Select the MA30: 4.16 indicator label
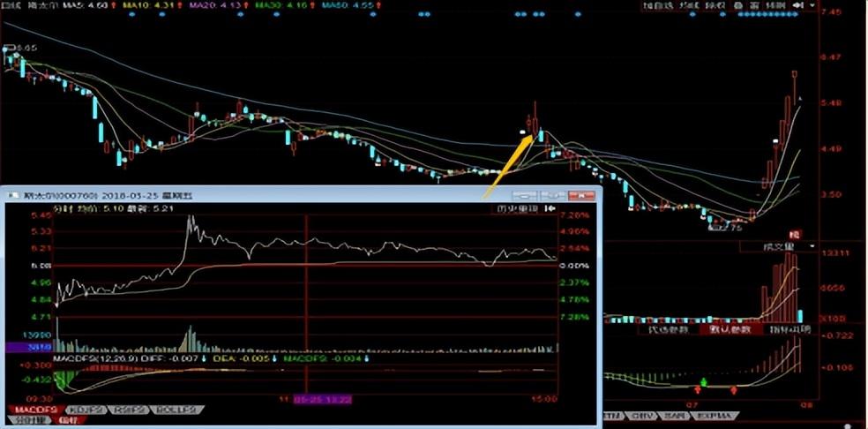868x429 pixels. click(281, 5)
